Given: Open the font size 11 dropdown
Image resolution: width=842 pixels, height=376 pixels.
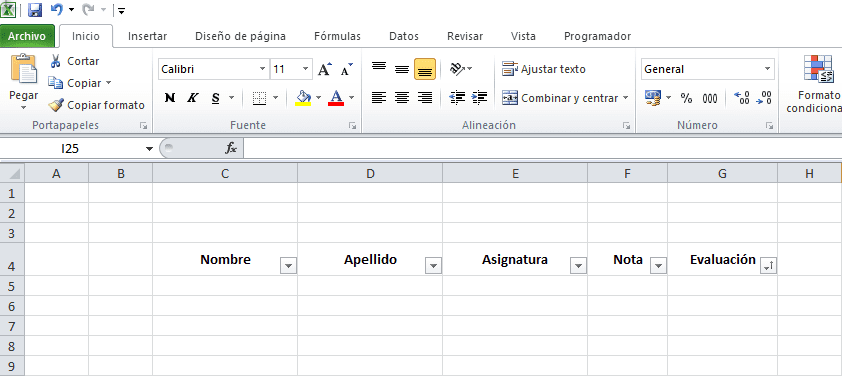Looking at the screenshot, I should [306, 69].
